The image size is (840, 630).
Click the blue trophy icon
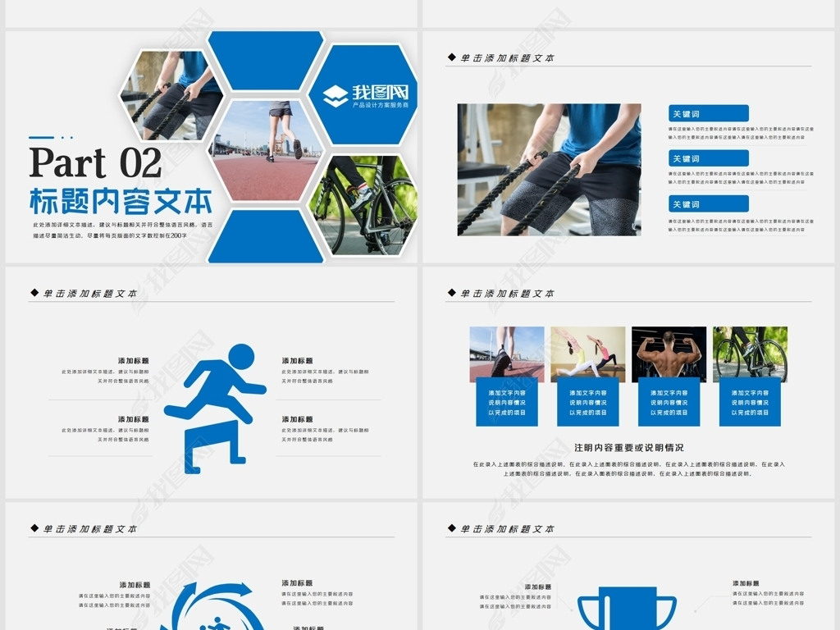627,608
